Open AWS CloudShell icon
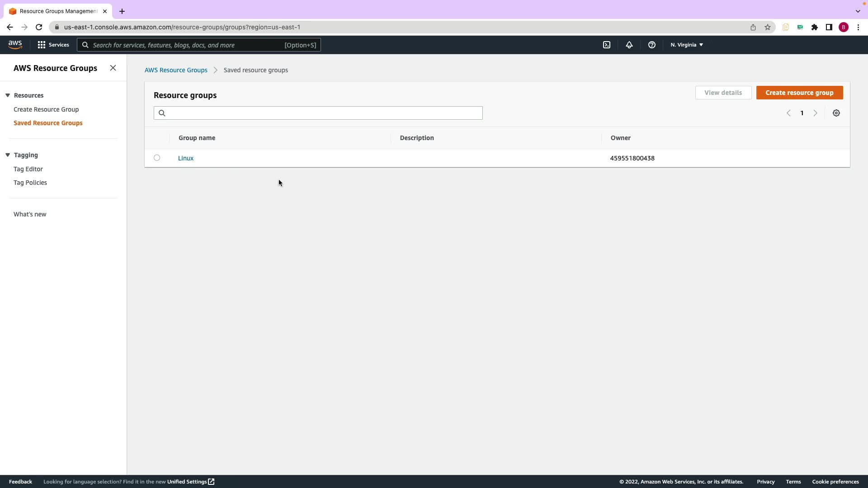868x488 pixels. pos(607,45)
